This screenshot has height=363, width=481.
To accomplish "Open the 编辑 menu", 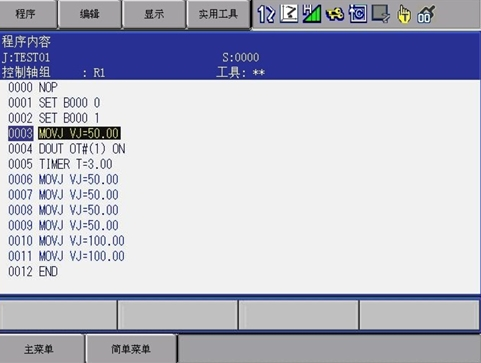I will pos(89,14).
